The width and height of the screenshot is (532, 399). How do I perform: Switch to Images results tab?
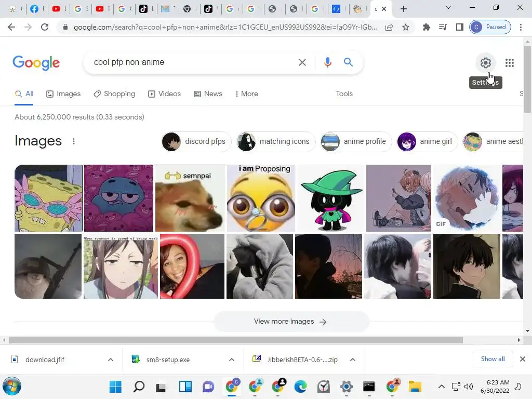63,94
